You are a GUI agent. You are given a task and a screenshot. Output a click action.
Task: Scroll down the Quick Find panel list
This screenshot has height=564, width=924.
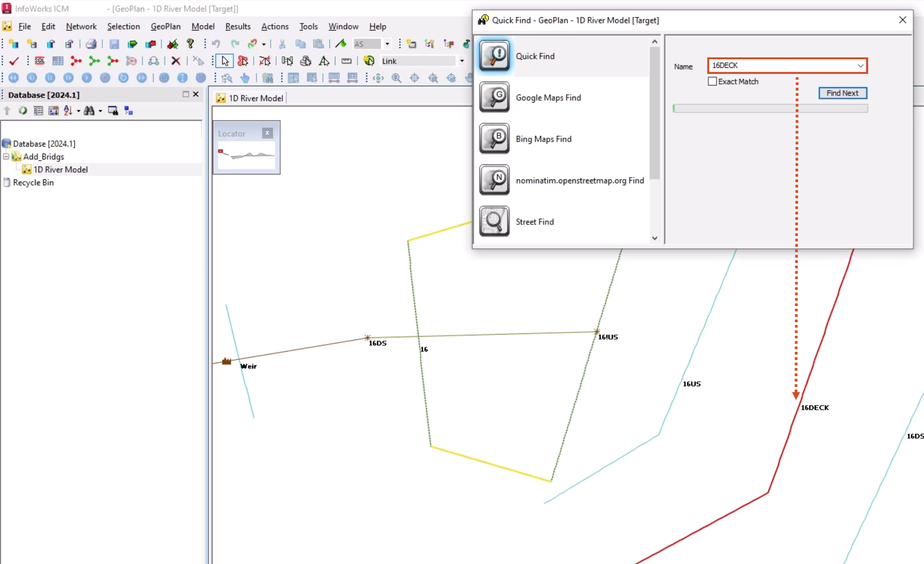click(655, 238)
